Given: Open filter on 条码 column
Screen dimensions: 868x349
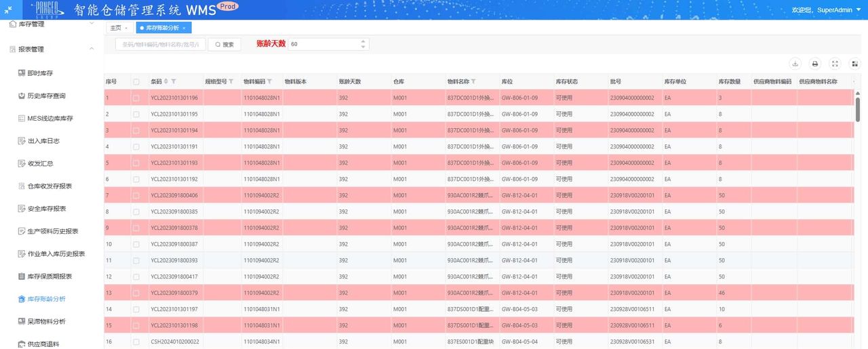Looking at the screenshot, I should (174, 81).
